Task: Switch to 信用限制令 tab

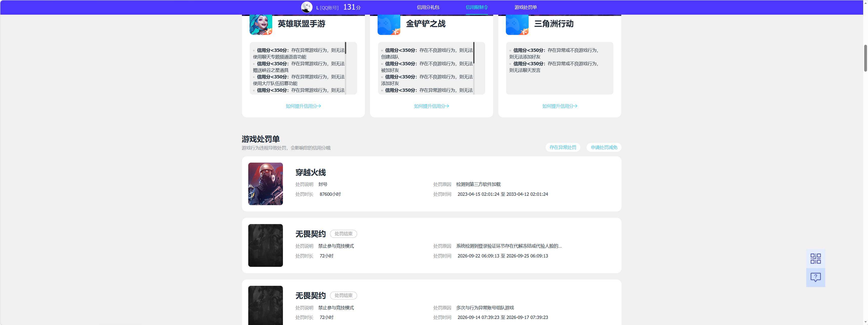Action: tap(477, 7)
